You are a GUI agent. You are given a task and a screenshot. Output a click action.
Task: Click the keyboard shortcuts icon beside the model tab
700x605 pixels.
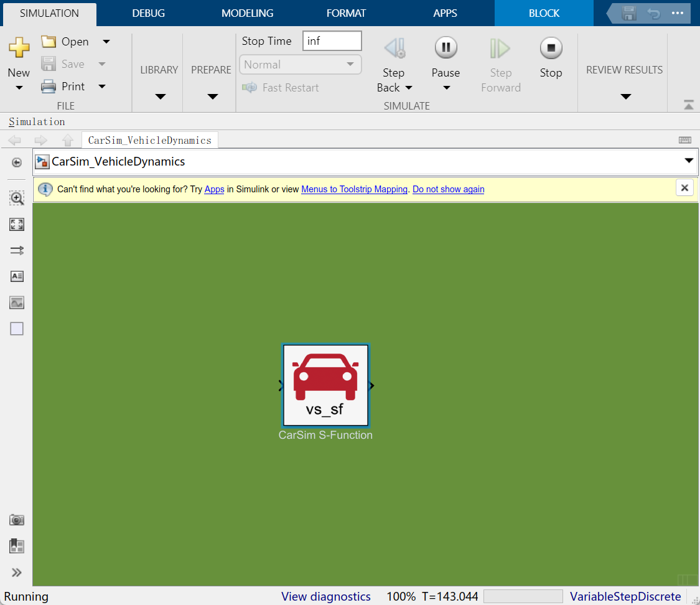pos(685,140)
